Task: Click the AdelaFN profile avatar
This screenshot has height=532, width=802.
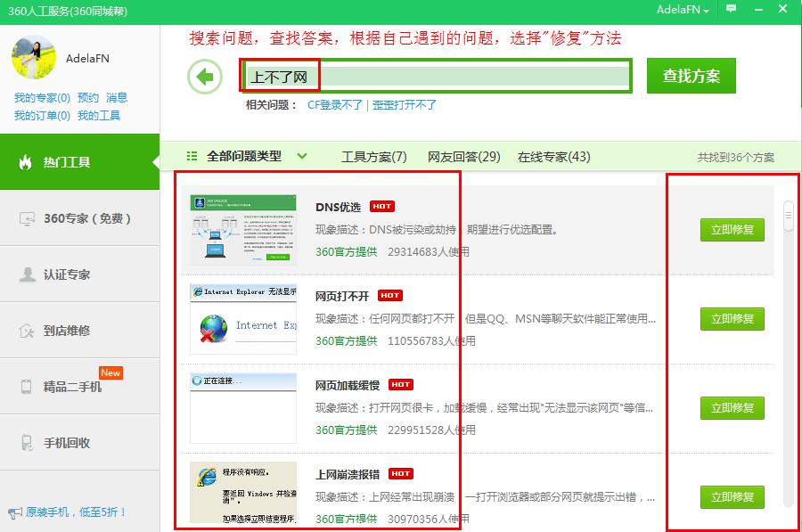Action: (34, 57)
